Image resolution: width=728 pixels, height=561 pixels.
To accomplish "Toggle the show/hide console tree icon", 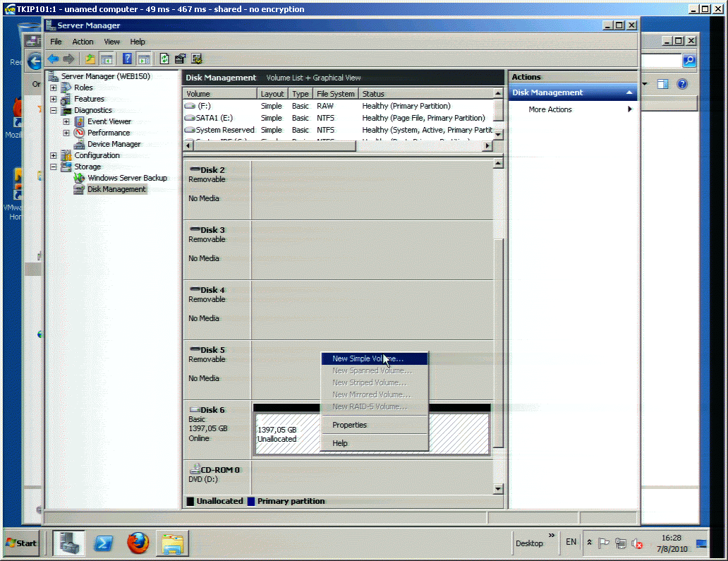I will click(107, 59).
